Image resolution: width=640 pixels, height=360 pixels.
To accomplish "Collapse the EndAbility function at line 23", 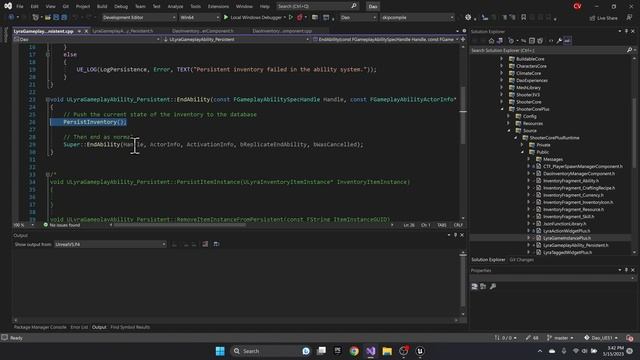I will pyautogui.click(x=48, y=99).
